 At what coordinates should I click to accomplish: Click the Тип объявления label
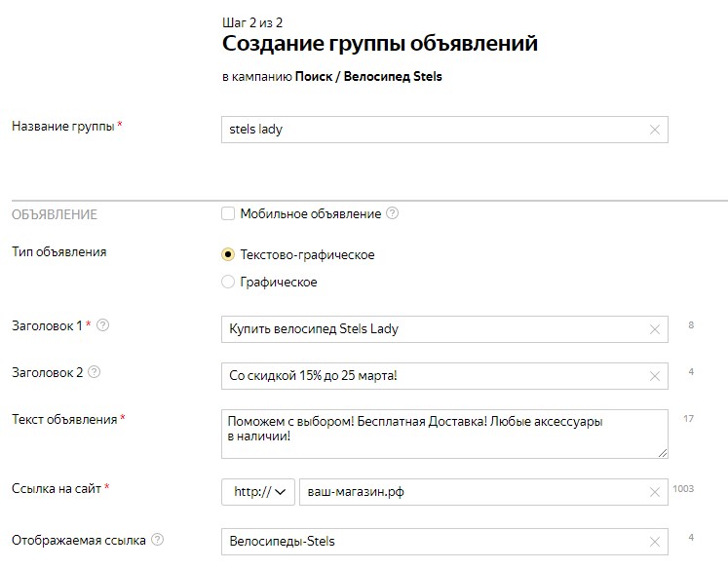point(59,252)
